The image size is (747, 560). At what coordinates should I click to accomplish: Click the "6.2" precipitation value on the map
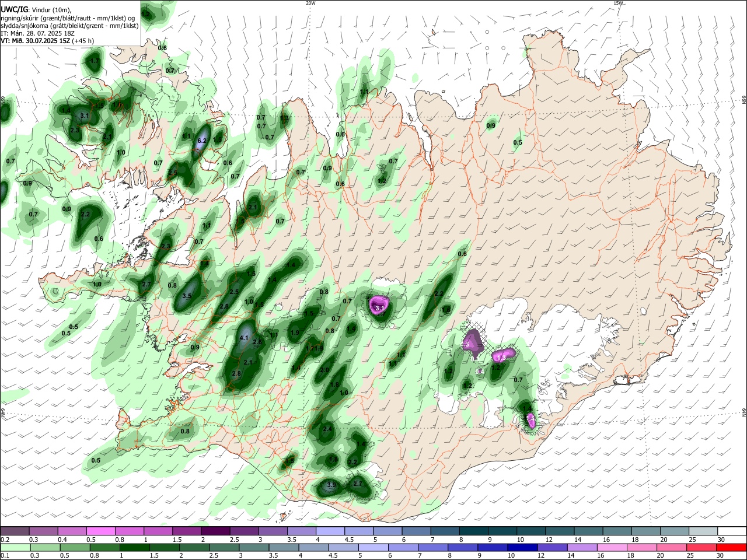pyautogui.click(x=203, y=141)
